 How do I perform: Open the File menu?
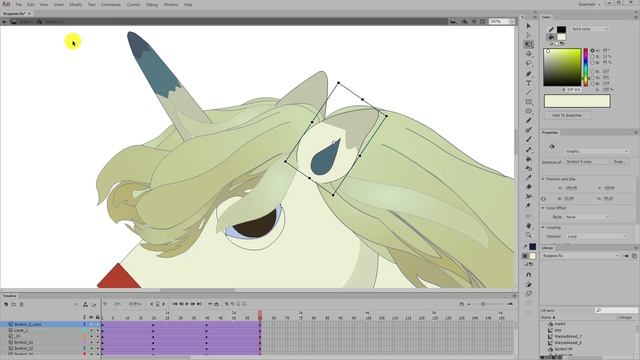(19, 4)
